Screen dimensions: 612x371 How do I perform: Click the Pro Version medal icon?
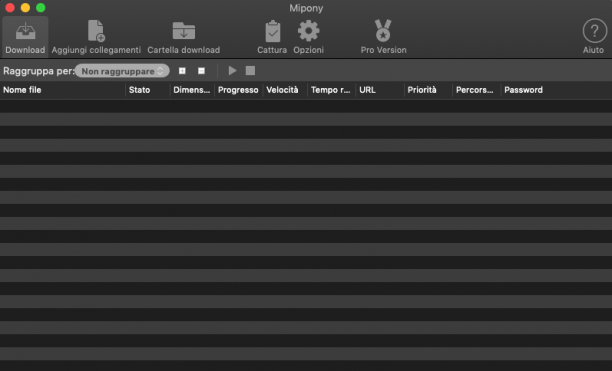click(383, 31)
